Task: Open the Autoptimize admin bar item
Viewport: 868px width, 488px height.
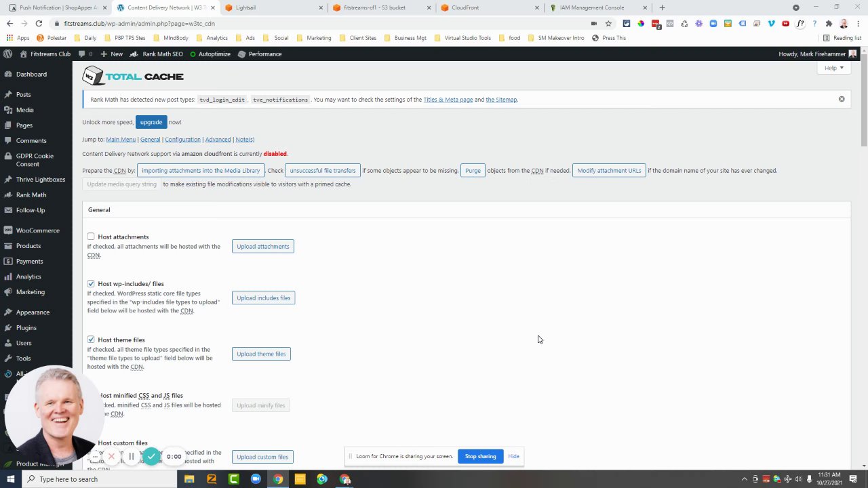Action: click(x=210, y=54)
